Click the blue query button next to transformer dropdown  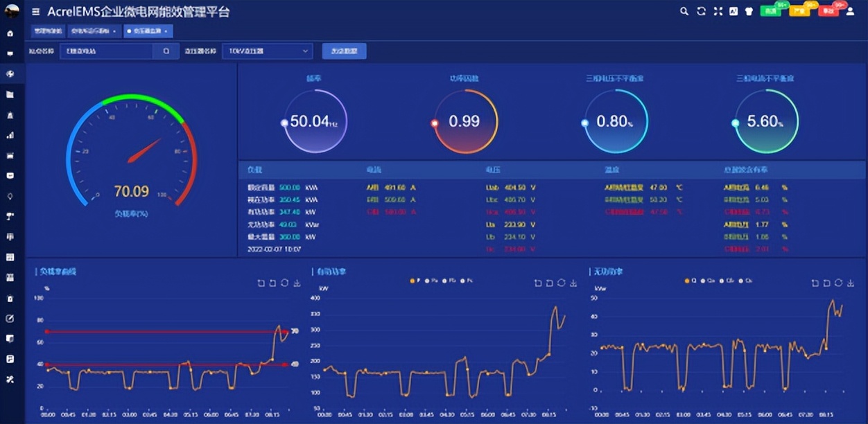(x=344, y=51)
